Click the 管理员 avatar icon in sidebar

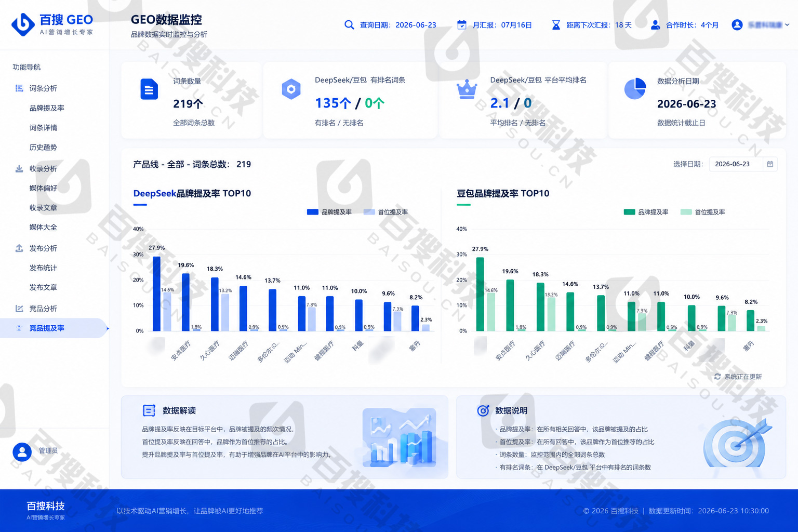(22, 452)
